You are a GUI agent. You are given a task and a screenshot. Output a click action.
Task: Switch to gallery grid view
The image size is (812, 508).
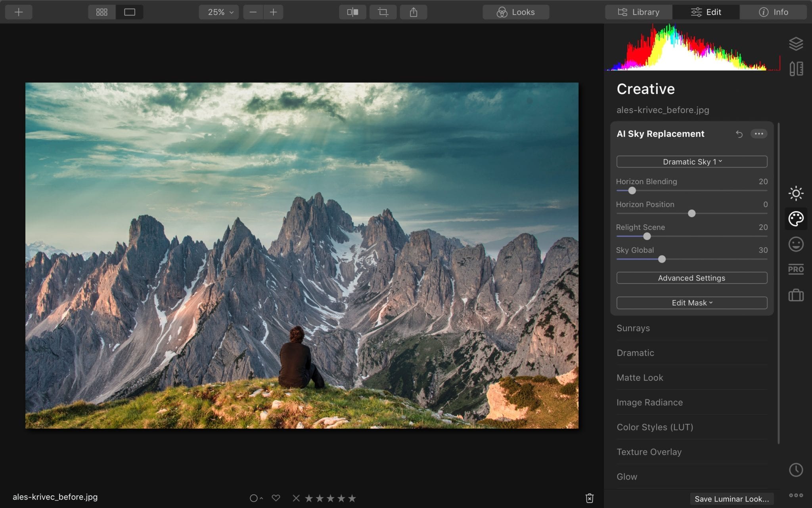tap(102, 12)
